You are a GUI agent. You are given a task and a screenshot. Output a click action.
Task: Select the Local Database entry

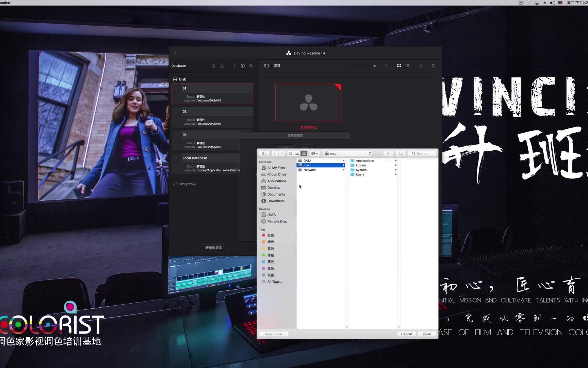point(206,163)
